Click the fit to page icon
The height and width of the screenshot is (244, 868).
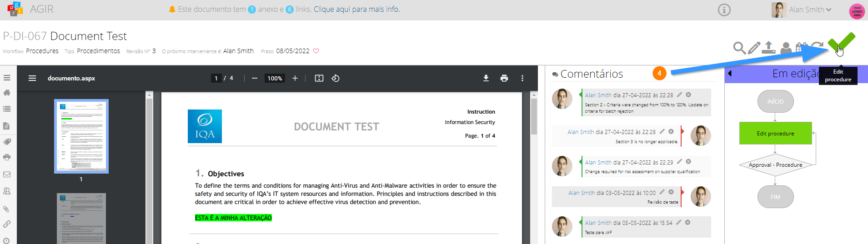point(319,78)
